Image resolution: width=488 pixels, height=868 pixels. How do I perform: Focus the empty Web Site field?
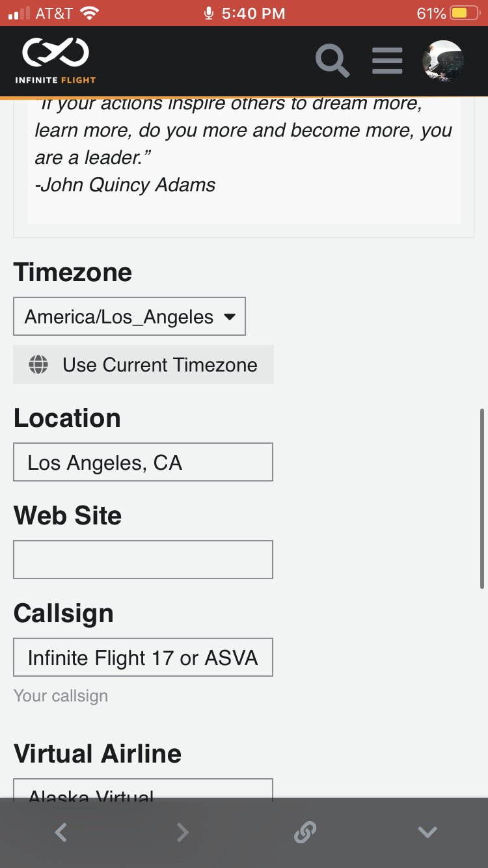[143, 560]
